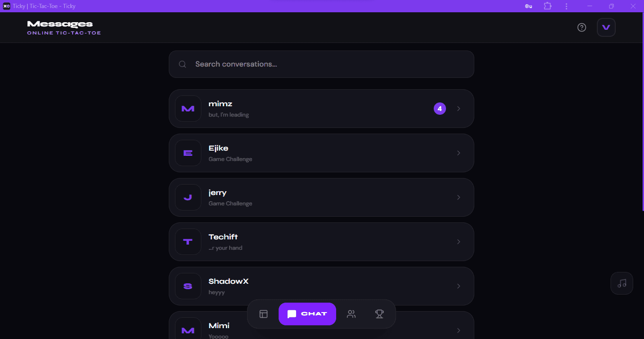Toggle the music note sound button

(622, 283)
